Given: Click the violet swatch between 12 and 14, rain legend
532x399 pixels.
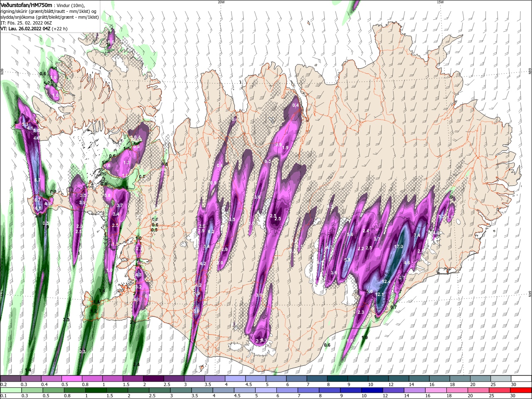Looking at the screenshot, I should 393,390.
